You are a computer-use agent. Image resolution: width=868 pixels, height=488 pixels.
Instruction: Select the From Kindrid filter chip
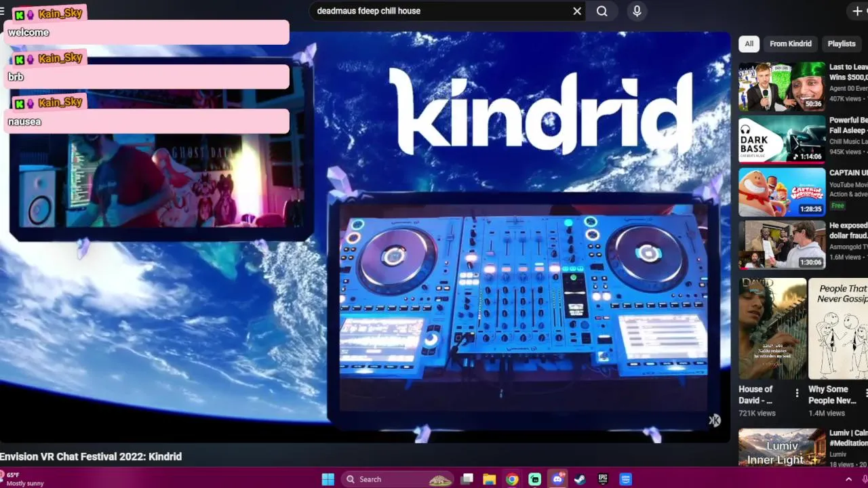coord(791,43)
